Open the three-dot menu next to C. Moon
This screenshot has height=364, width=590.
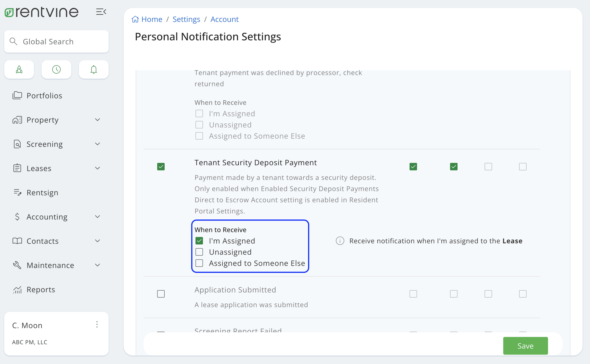click(97, 325)
